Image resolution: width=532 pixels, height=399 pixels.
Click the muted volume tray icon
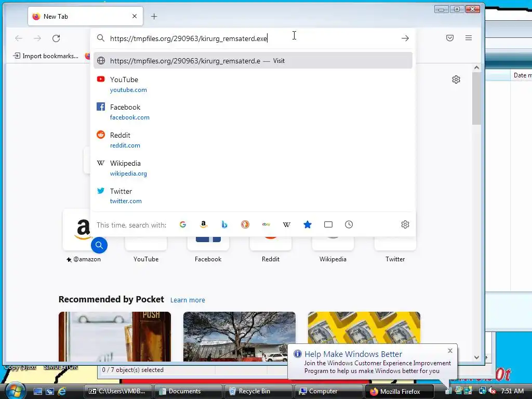492,391
